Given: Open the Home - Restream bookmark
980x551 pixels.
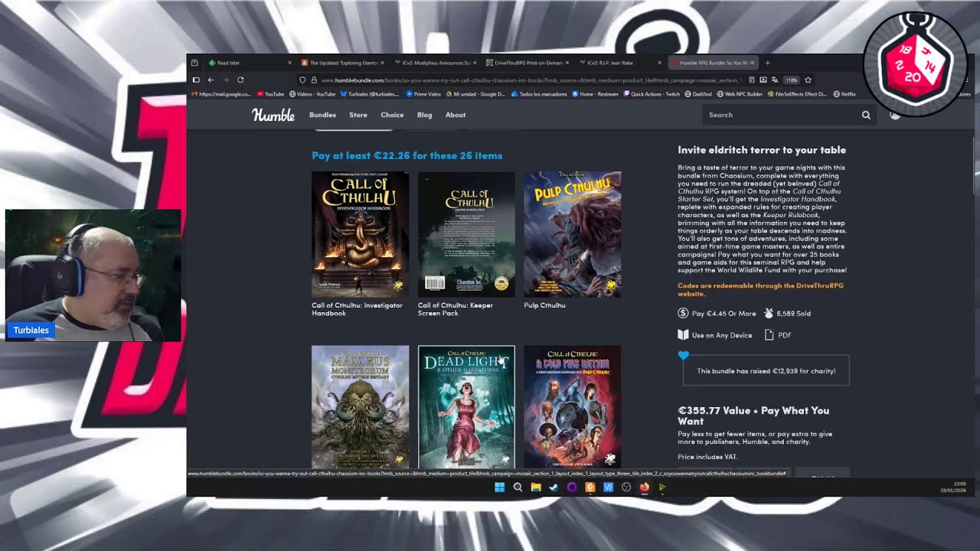Looking at the screenshot, I should coord(595,94).
